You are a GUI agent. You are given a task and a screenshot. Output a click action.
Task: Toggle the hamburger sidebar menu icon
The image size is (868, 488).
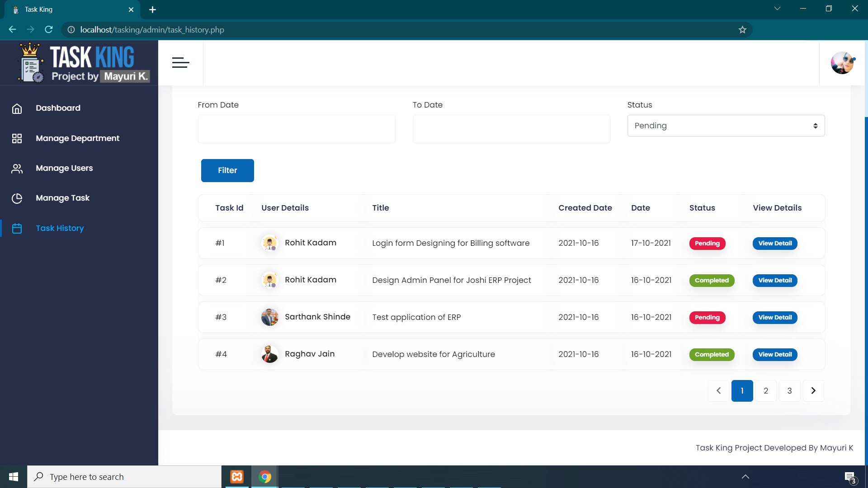[x=180, y=63]
